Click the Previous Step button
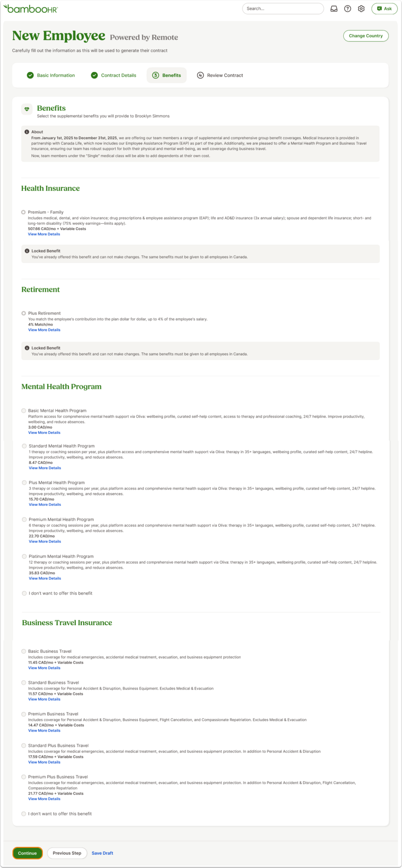Viewport: 402px width, 868px height. (x=67, y=853)
